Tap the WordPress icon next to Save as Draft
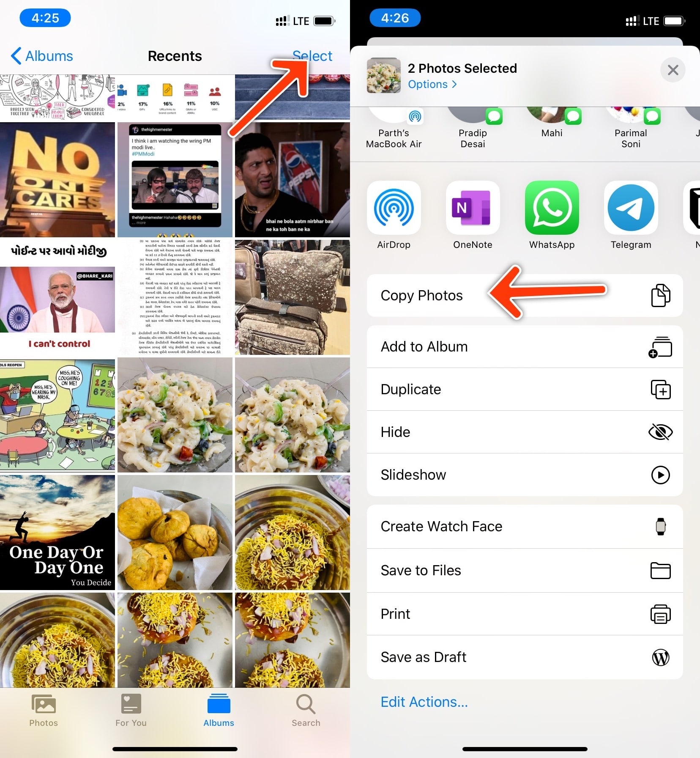 point(661,657)
